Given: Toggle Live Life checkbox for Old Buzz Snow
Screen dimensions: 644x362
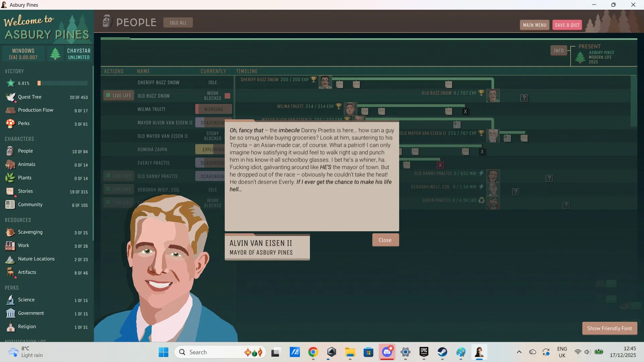Looking at the screenshot, I should point(108,96).
